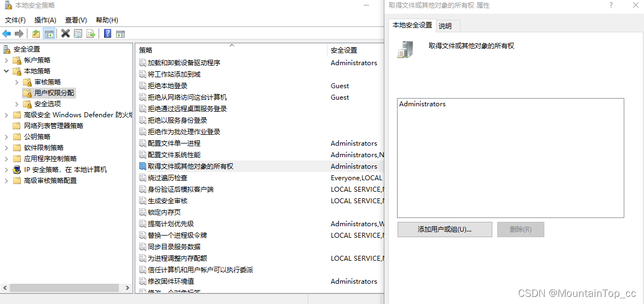Click the policy icon beside 绕过遍历检查

click(x=142, y=178)
